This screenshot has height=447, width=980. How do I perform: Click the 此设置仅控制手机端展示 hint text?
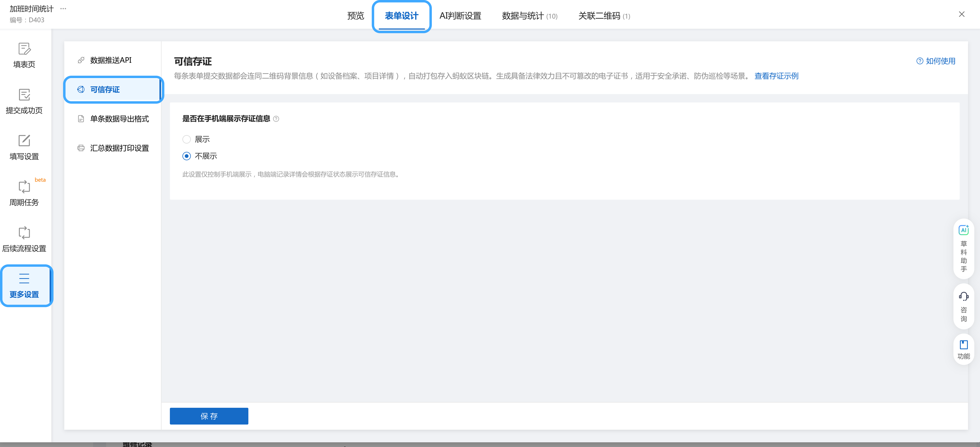[x=291, y=175]
